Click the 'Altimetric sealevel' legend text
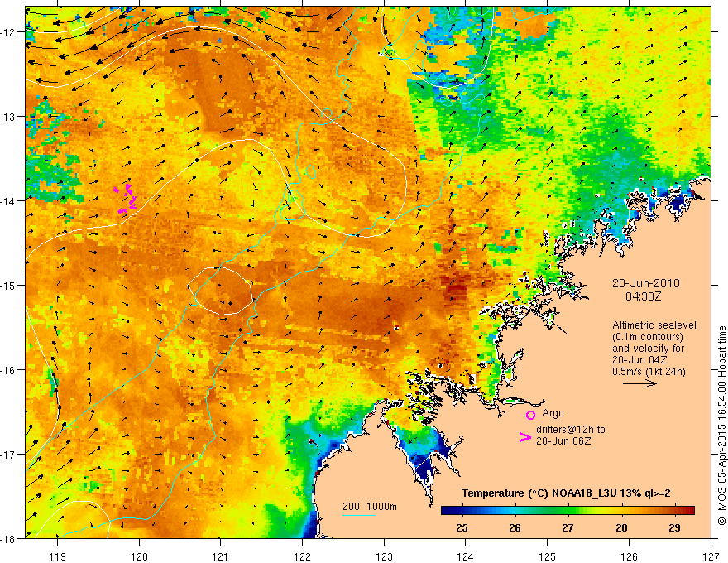The height and width of the screenshot is (563, 728). tap(654, 325)
